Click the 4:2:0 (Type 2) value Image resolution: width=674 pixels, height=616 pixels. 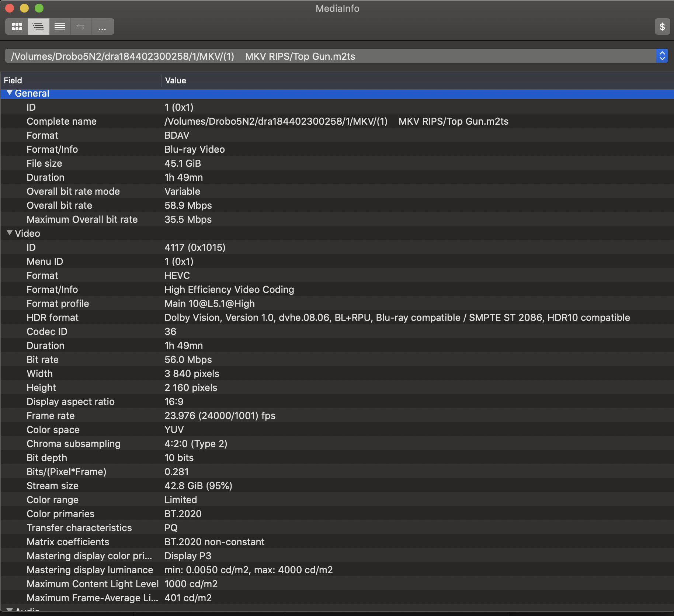tap(196, 444)
